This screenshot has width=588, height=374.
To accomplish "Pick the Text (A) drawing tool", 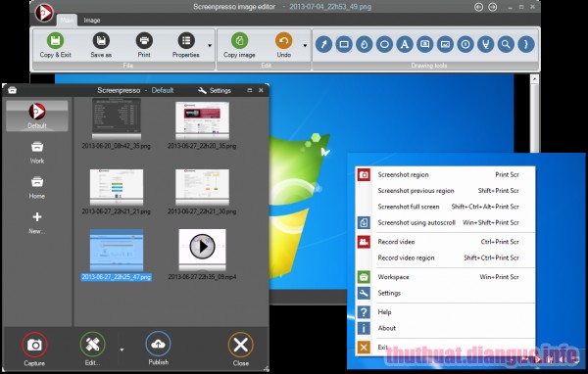I will [405, 44].
